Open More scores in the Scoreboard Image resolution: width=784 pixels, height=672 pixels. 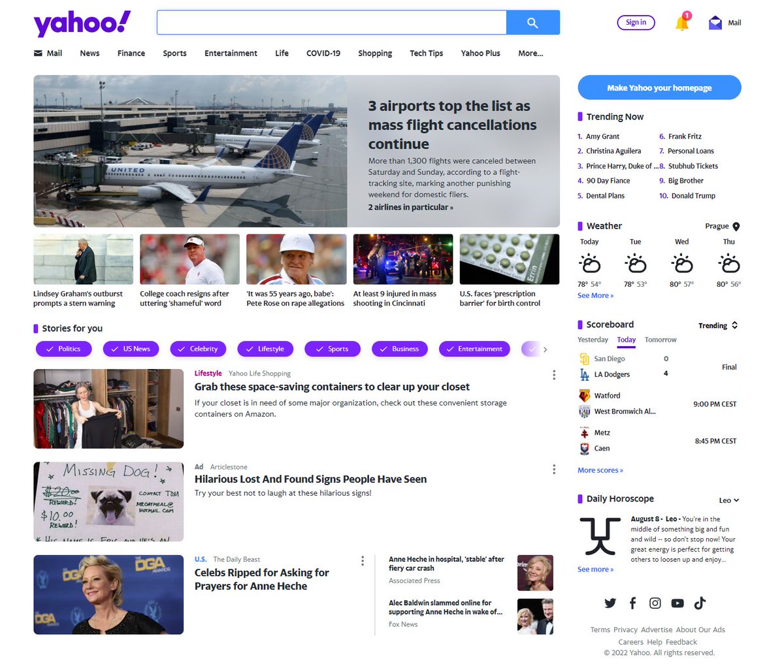[600, 470]
